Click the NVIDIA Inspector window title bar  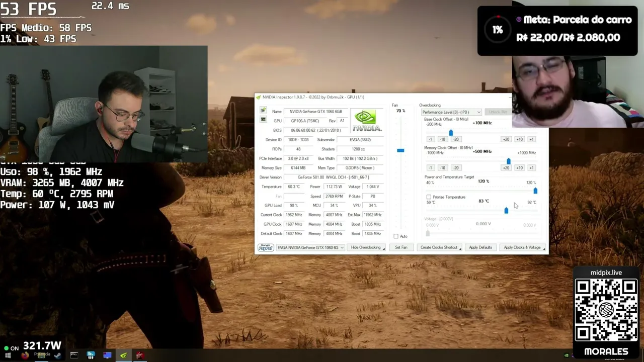point(382,97)
